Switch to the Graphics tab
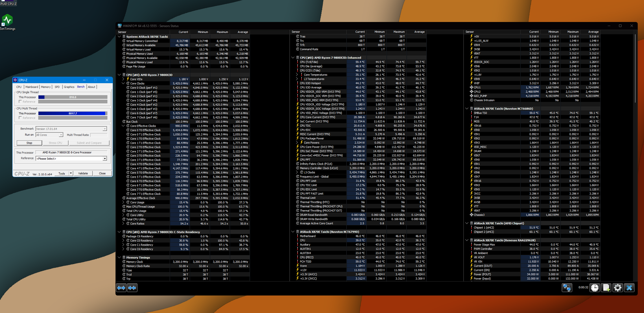Screen dimensions: 644x313 tap(69, 87)
